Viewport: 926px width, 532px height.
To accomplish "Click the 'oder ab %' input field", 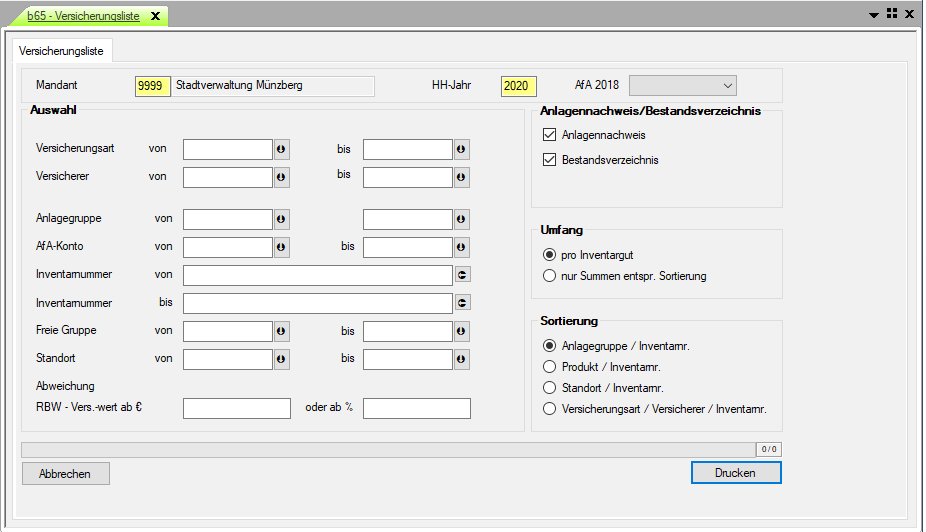I will [416, 408].
